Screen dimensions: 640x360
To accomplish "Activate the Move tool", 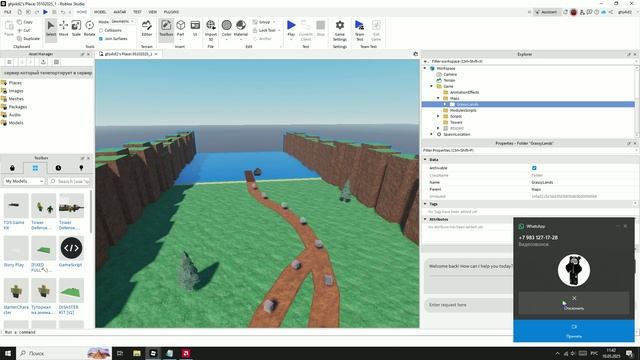I will tap(63, 29).
